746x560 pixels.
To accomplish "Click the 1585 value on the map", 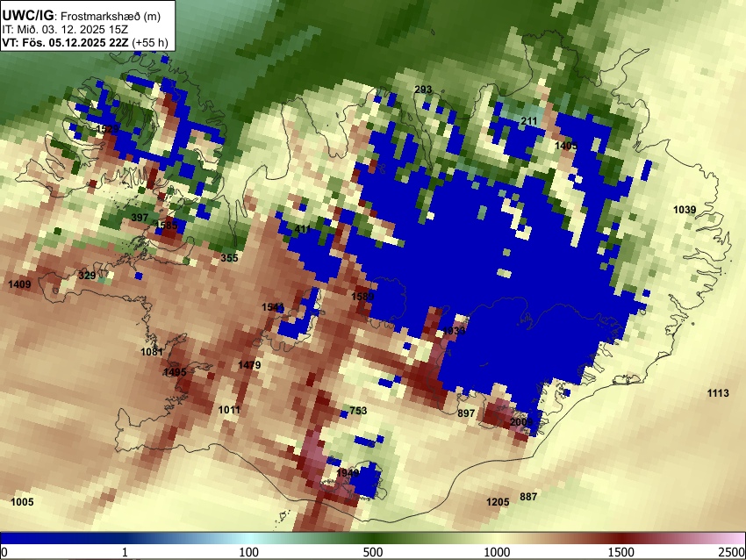I will 166,225.
